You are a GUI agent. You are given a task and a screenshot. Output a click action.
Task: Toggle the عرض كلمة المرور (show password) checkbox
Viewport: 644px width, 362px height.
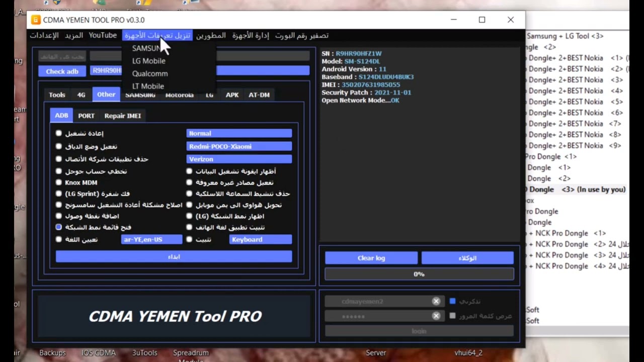[x=452, y=316]
